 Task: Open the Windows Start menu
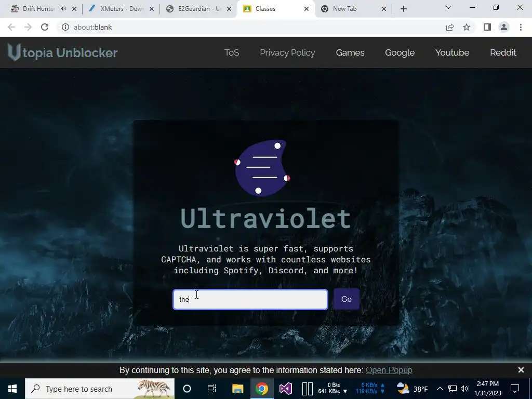coord(12,389)
